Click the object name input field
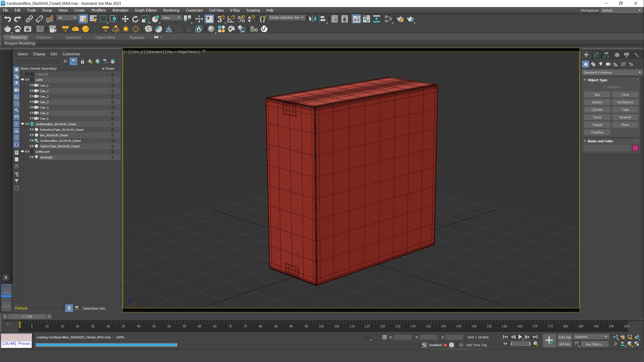 (607, 148)
